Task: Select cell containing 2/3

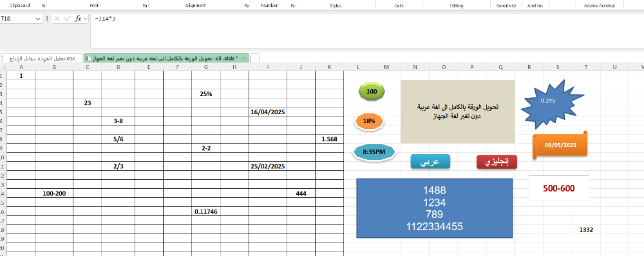Action: [x=118, y=166]
